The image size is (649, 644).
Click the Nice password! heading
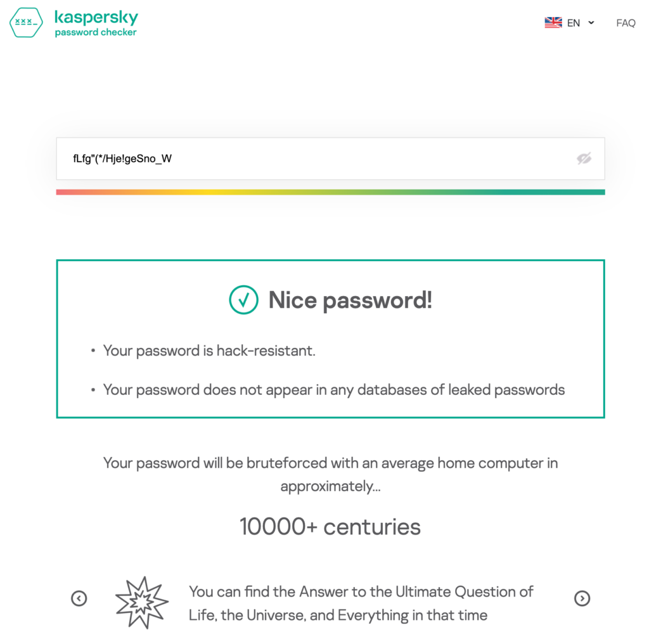pyautogui.click(x=350, y=300)
